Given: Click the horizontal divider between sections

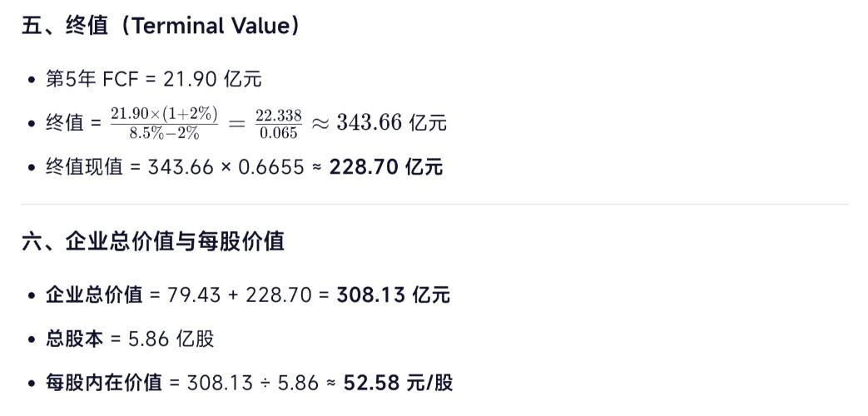Looking at the screenshot, I should 434,204.
